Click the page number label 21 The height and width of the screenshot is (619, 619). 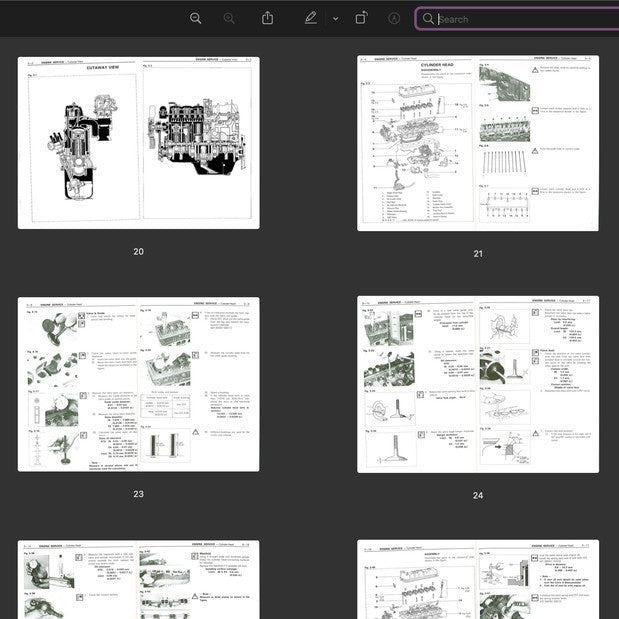478,254
